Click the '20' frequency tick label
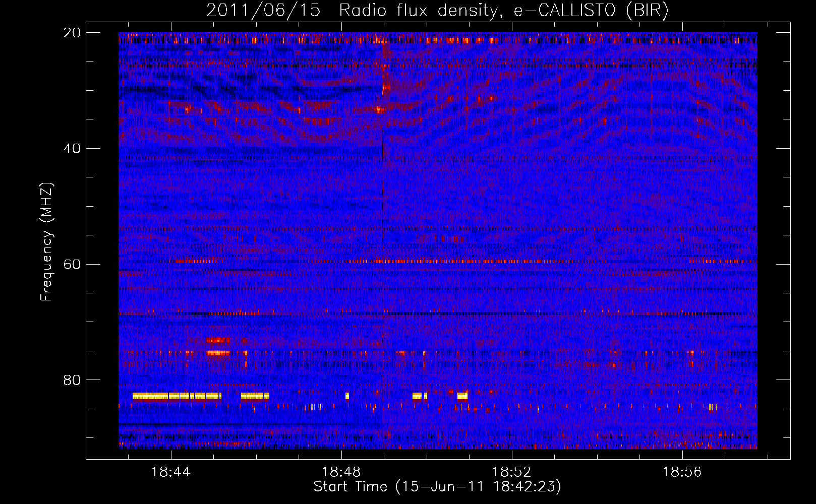 (x=72, y=33)
